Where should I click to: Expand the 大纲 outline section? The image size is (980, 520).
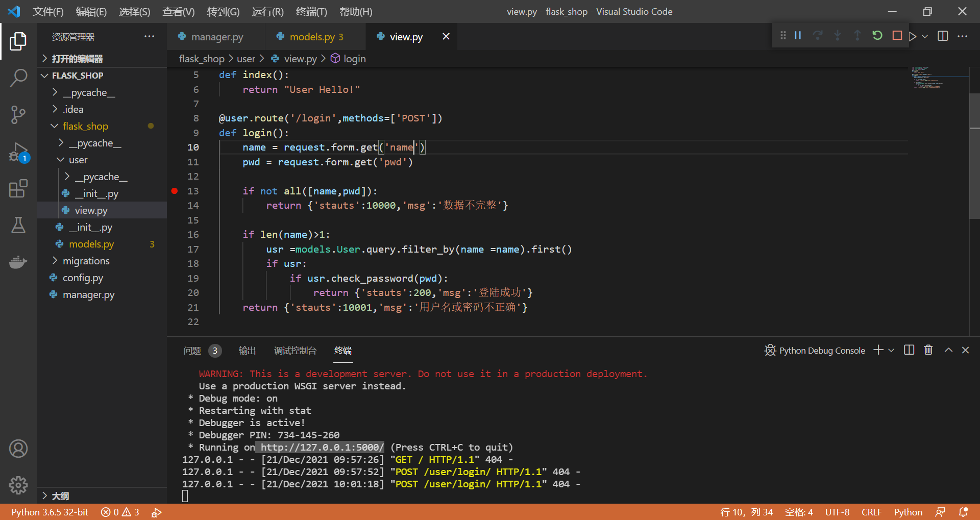click(102, 496)
